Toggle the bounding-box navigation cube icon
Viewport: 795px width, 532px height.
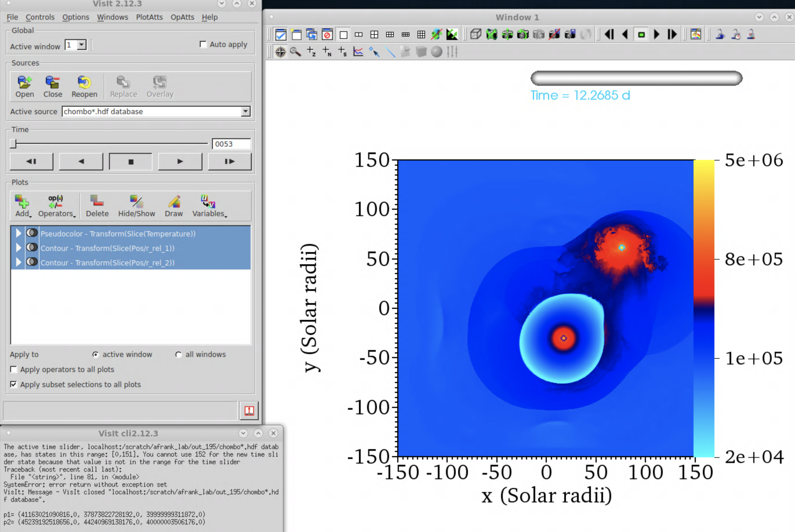tap(476, 34)
